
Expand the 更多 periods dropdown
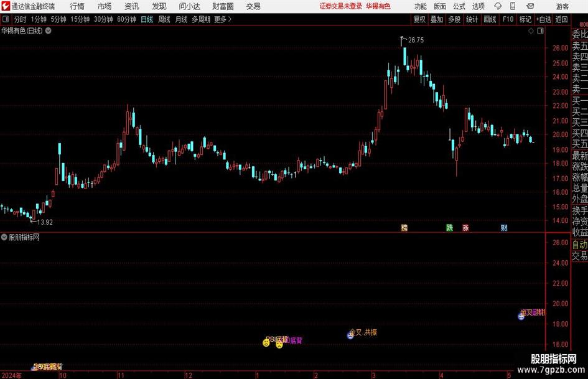click(x=223, y=19)
